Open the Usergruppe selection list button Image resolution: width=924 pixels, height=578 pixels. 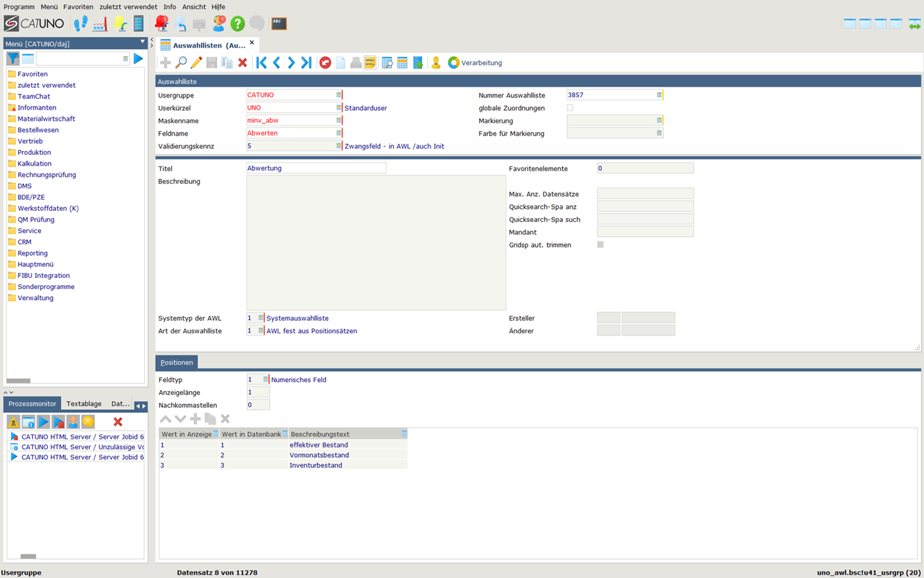[x=338, y=95]
